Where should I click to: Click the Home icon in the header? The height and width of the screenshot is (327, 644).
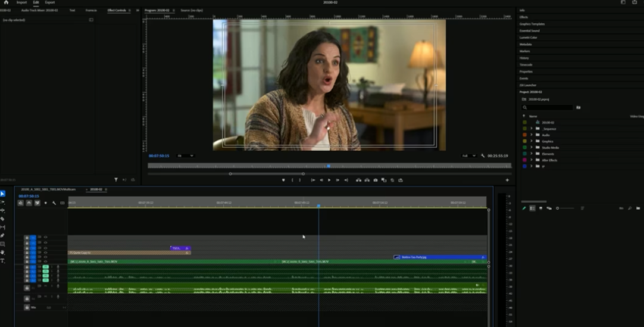[x=6, y=2]
